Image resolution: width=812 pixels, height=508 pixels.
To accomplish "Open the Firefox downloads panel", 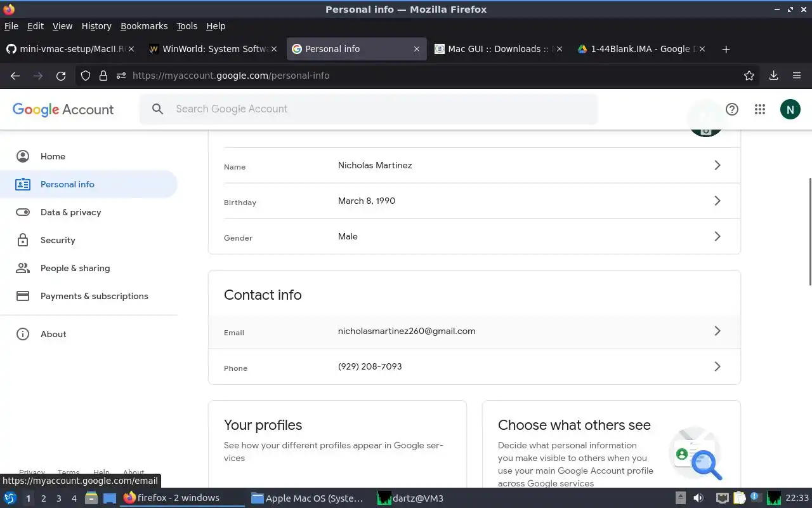I will tap(773, 76).
